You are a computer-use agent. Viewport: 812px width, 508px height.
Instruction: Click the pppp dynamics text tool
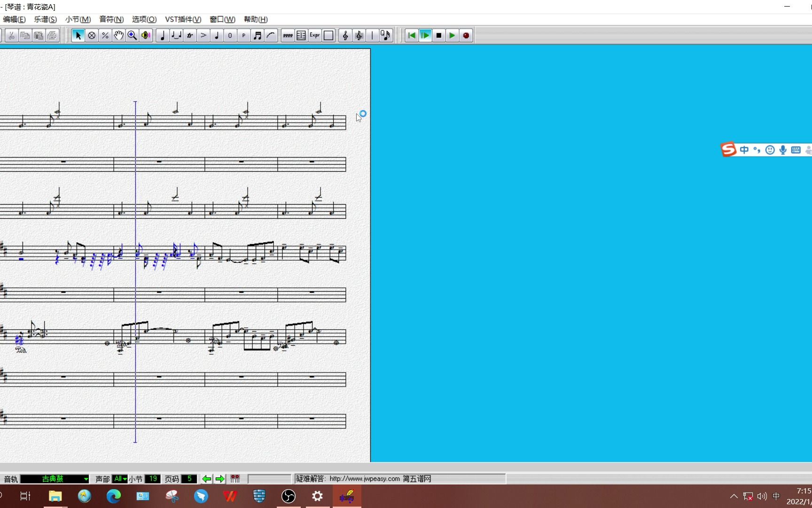click(288, 35)
